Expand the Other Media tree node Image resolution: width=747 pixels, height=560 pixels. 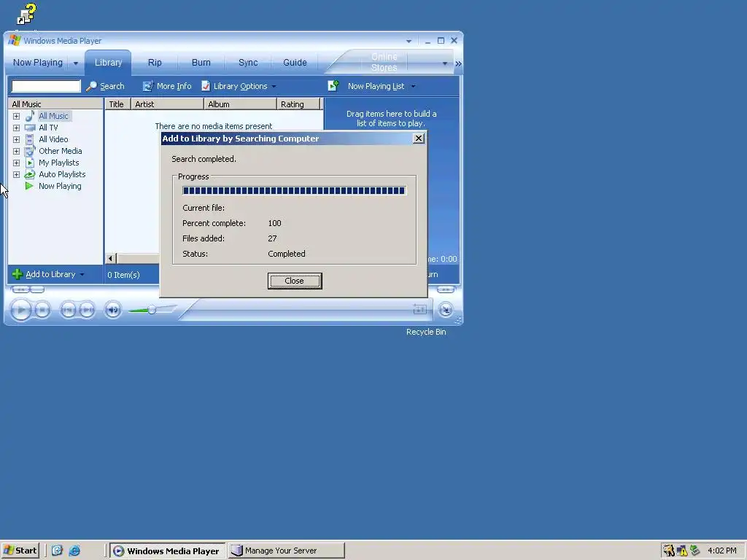(x=16, y=151)
